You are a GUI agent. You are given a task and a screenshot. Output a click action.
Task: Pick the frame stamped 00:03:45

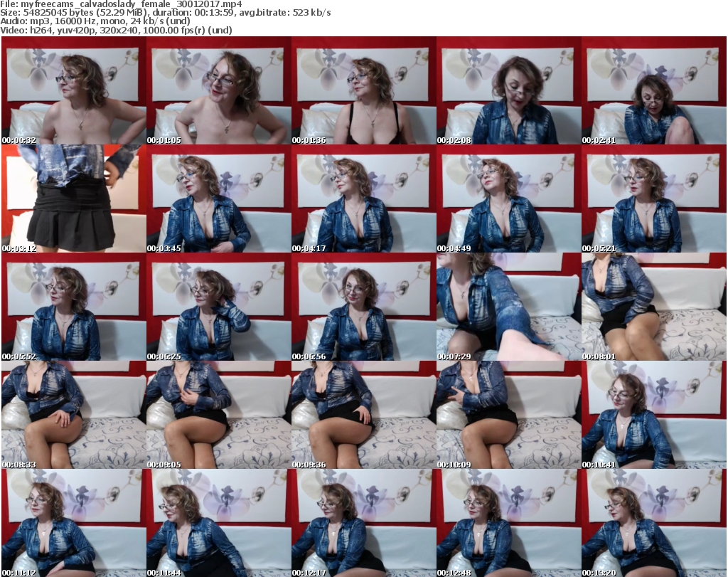(x=219, y=198)
